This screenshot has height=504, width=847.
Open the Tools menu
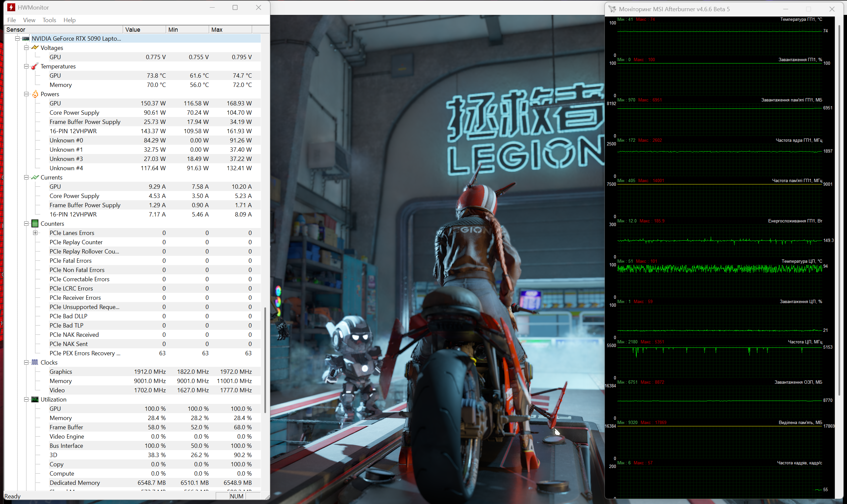[49, 20]
